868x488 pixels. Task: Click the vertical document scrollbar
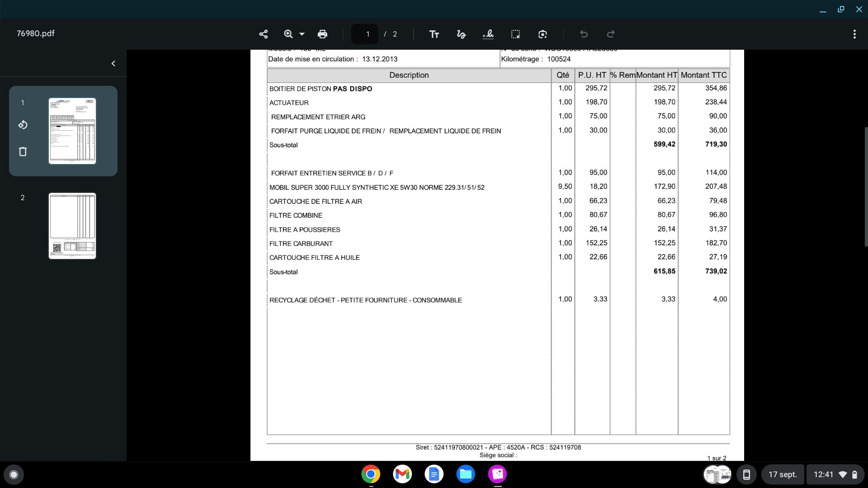(x=866, y=187)
